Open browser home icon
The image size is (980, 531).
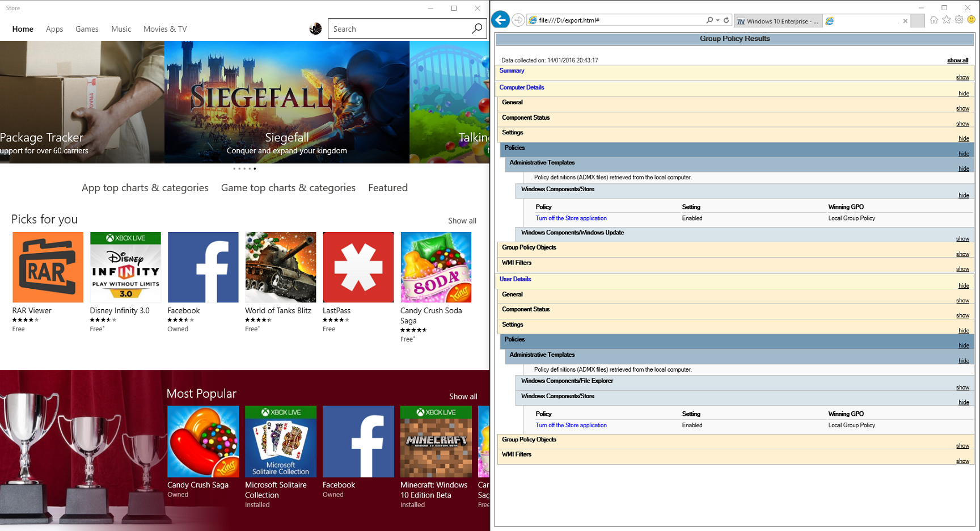click(x=934, y=20)
